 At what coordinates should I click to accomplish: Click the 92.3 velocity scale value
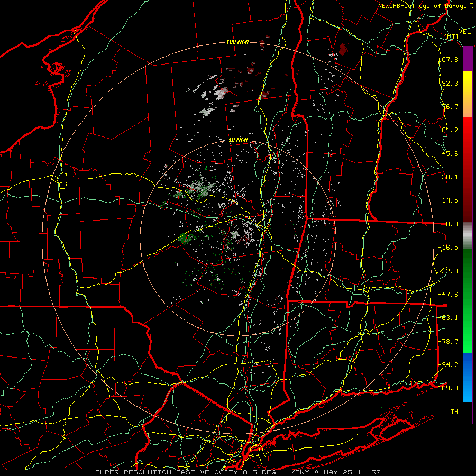pos(450,83)
